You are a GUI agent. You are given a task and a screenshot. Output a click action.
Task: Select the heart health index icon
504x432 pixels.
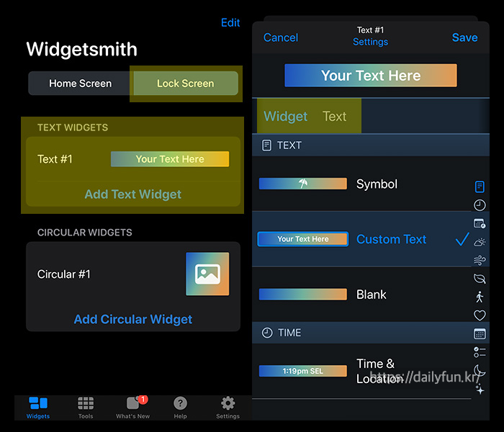click(480, 315)
